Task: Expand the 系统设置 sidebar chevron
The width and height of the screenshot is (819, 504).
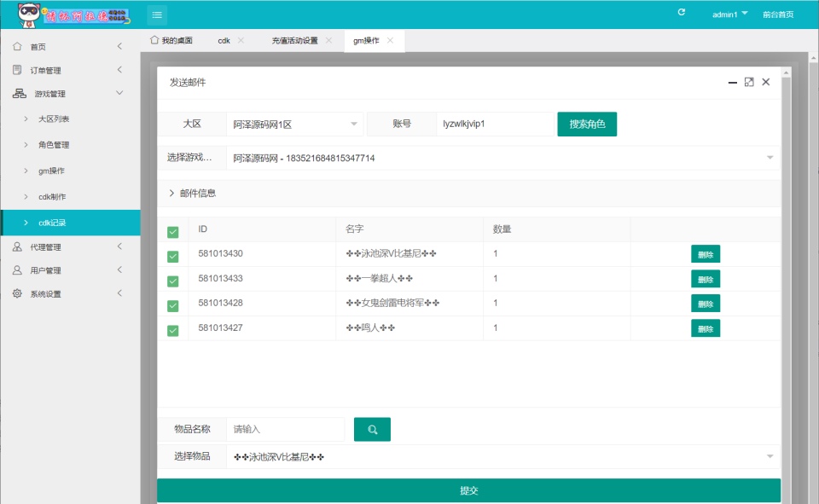Action: (119, 293)
